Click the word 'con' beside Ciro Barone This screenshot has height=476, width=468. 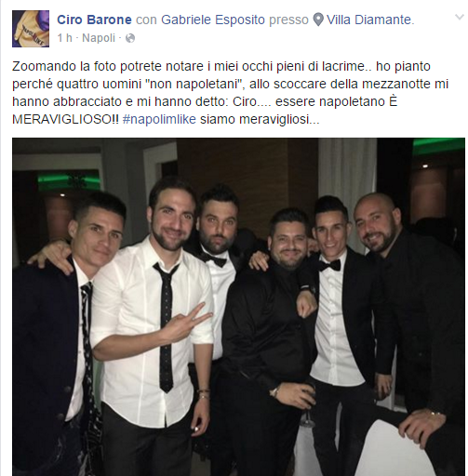[x=146, y=20]
